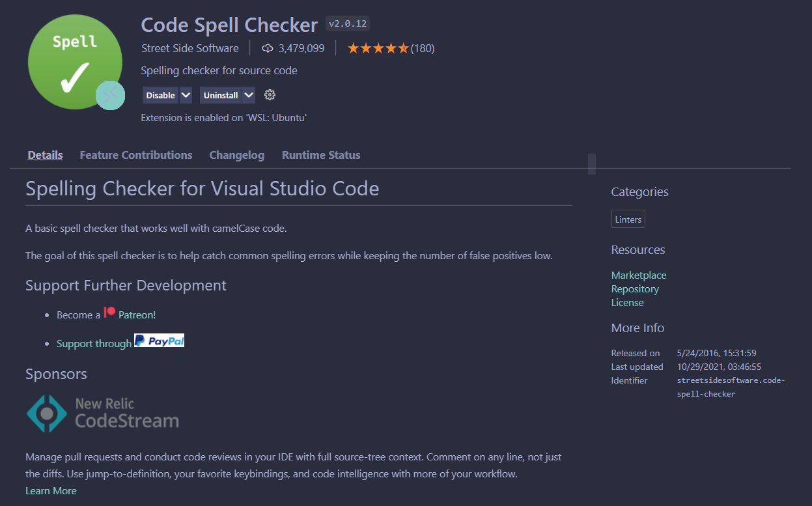This screenshot has height=506, width=812.
Task: Click the Disable button
Action: tap(160, 95)
